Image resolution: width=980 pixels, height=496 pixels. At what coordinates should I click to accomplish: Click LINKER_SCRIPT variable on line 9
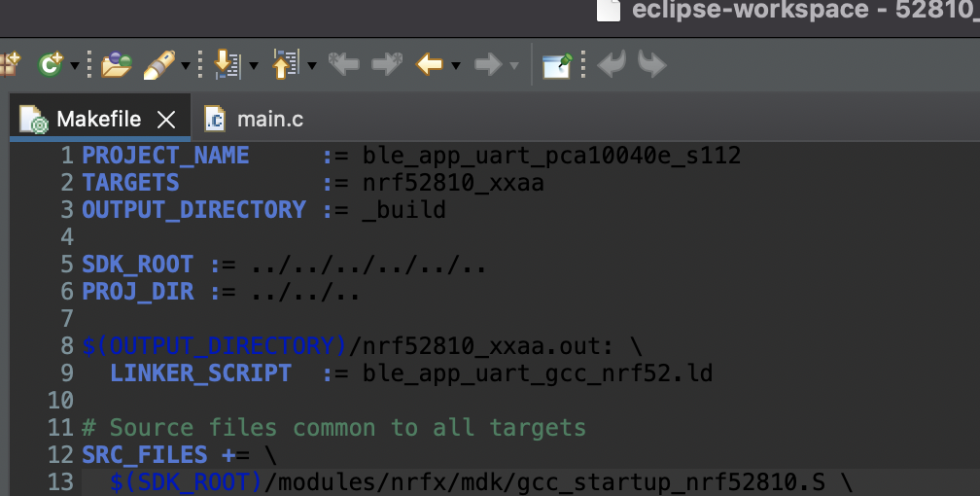coord(200,373)
